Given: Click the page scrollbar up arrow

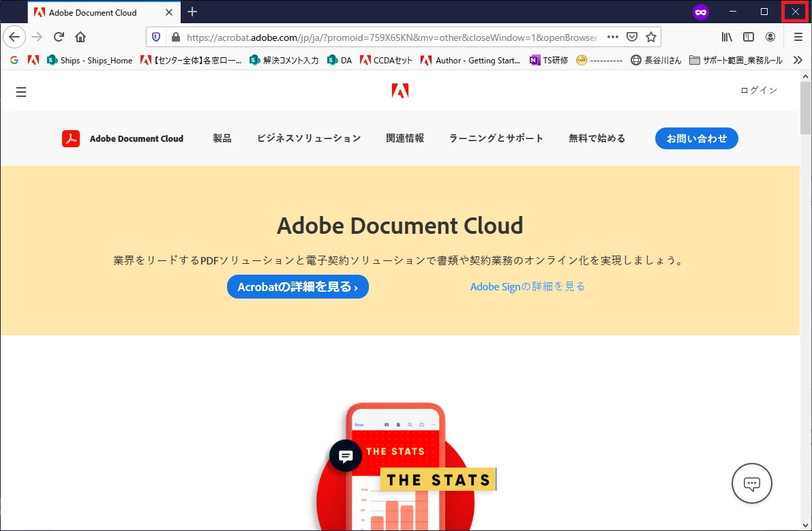Looking at the screenshot, I should pos(805,76).
